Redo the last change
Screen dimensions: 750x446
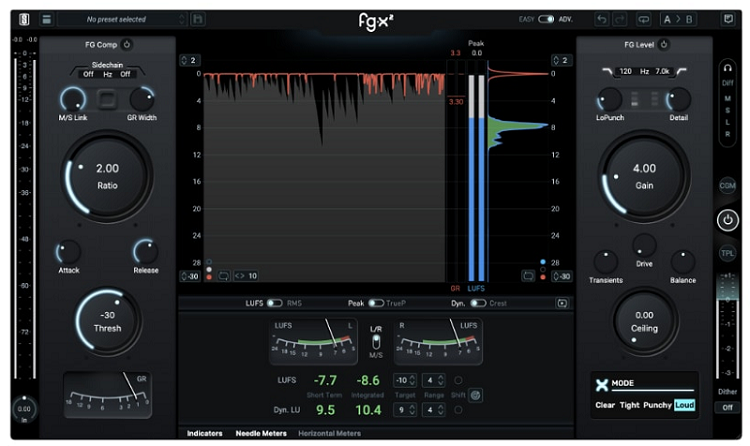click(620, 19)
